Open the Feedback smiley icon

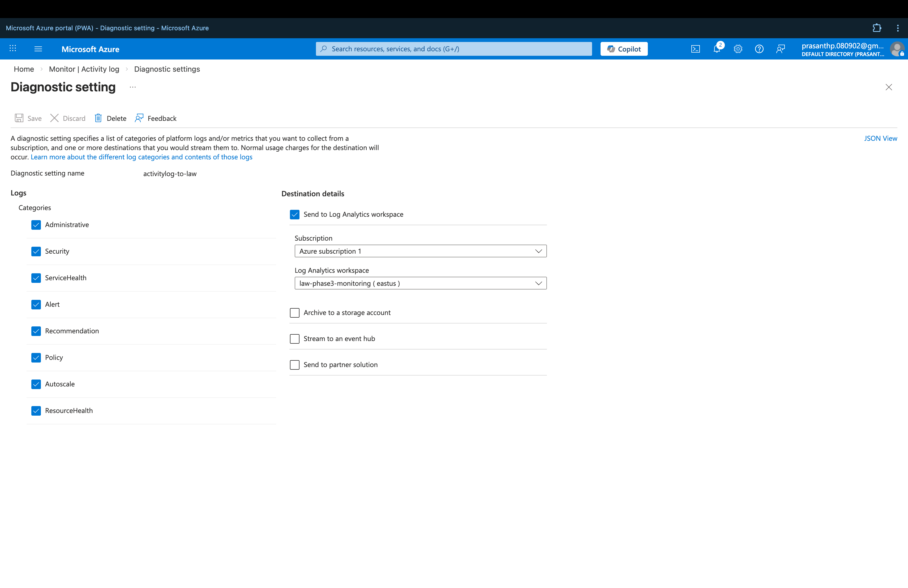(780, 49)
